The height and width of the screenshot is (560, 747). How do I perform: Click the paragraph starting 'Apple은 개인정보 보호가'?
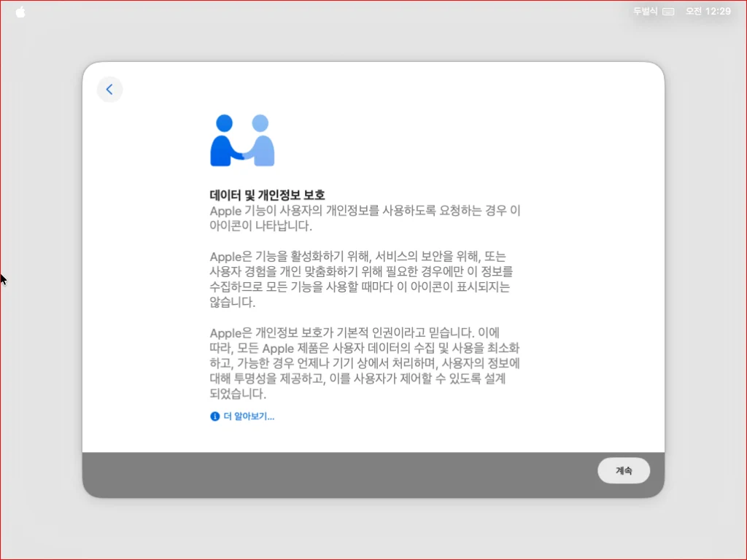(x=365, y=363)
